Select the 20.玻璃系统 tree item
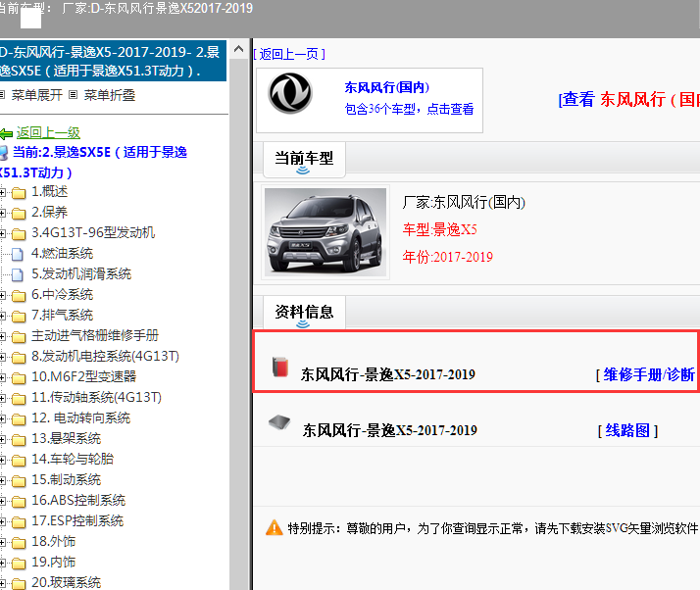The image size is (700, 590). pos(66,582)
